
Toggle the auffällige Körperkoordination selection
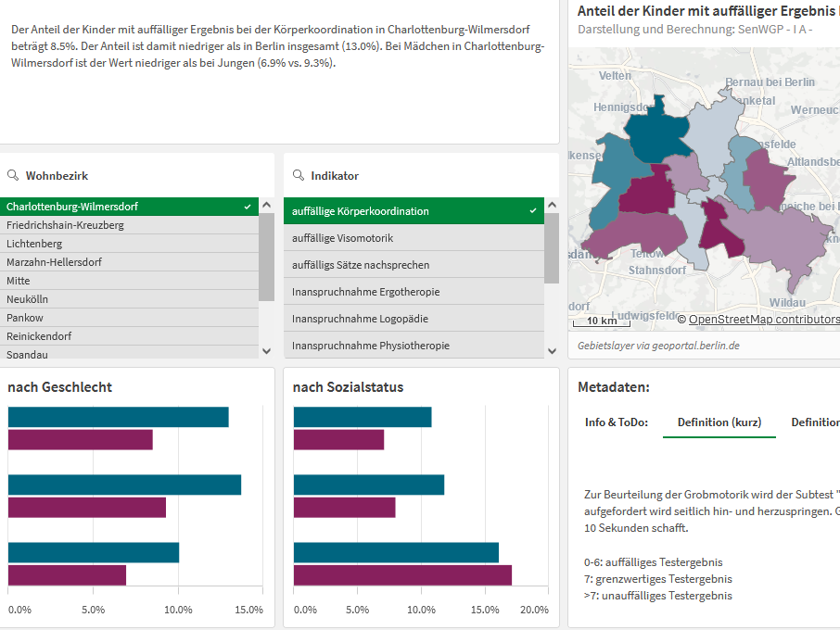(414, 211)
